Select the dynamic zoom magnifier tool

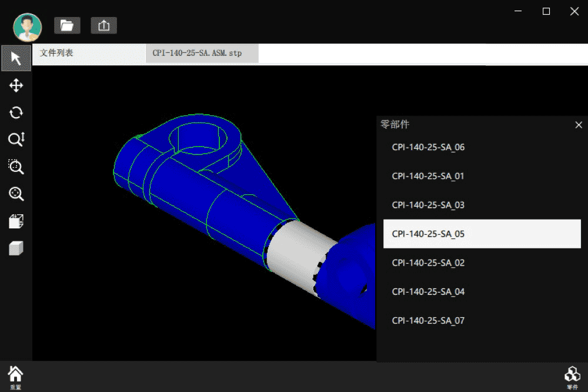tap(16, 139)
